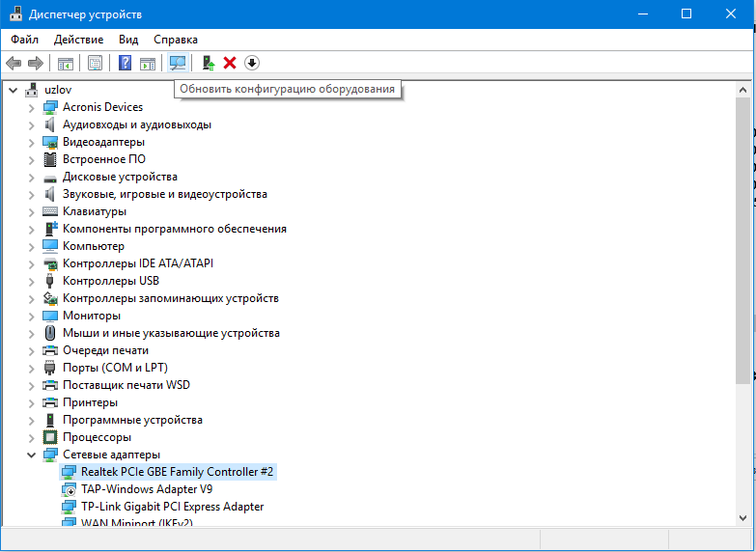Scan for hardware changes using monitor icon

pos(177,63)
